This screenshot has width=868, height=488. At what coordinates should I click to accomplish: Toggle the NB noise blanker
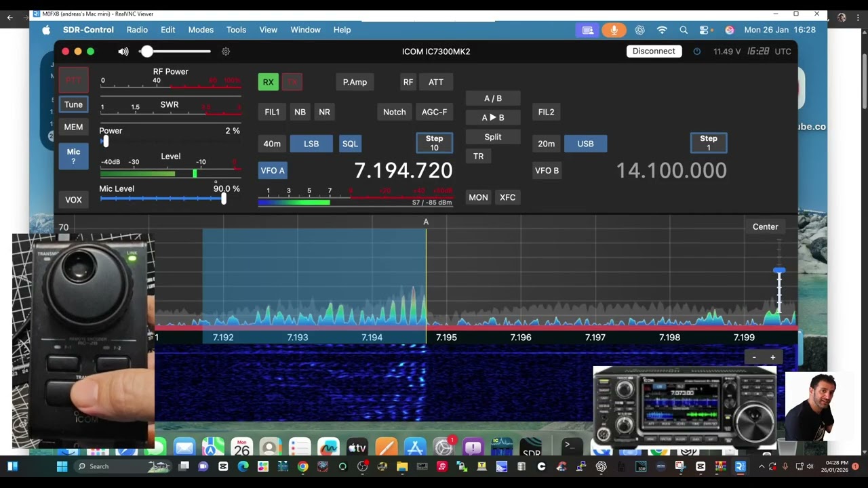[300, 112]
